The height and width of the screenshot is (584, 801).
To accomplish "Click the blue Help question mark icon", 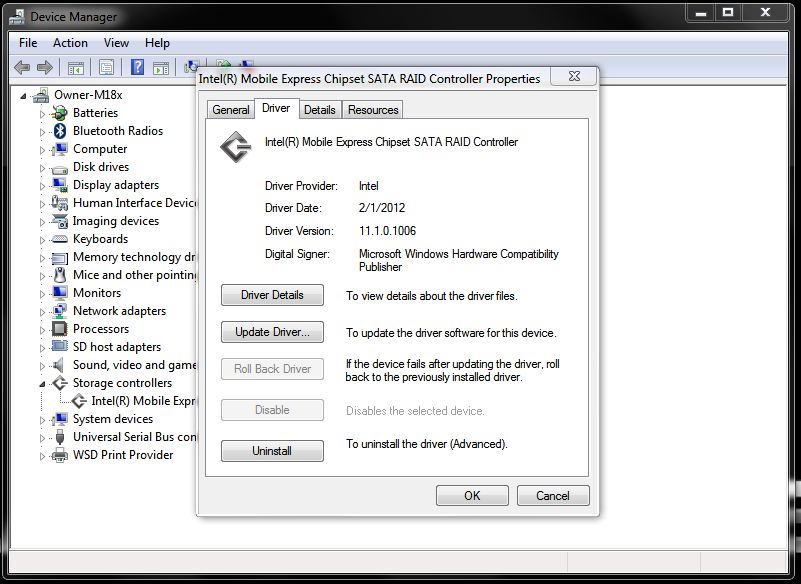I will point(137,67).
